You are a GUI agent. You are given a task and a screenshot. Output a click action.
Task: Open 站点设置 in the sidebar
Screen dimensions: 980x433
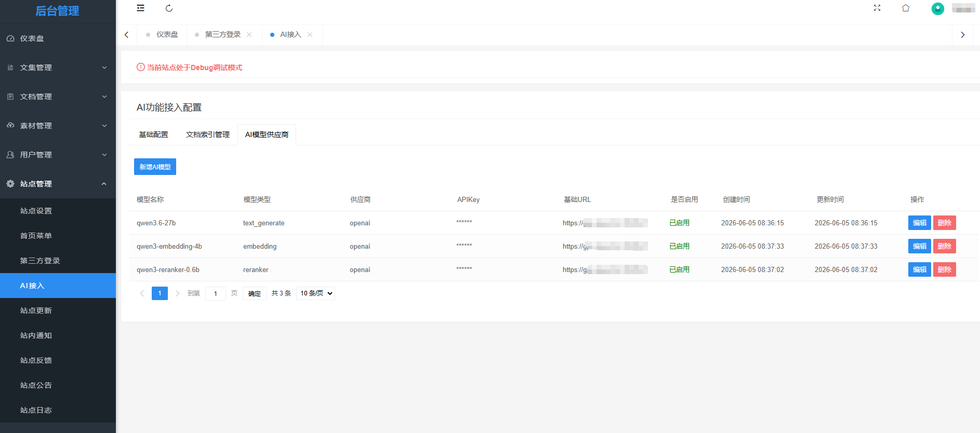58,211
